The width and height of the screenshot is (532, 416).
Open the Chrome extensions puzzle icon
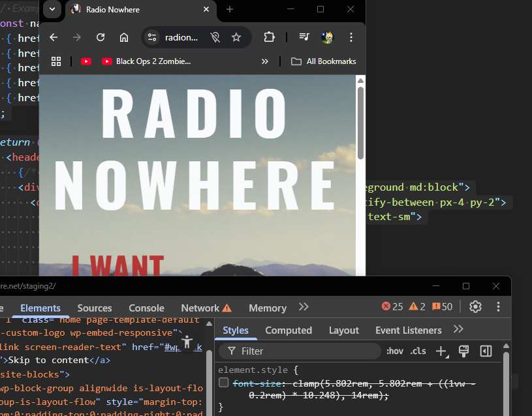(269, 37)
